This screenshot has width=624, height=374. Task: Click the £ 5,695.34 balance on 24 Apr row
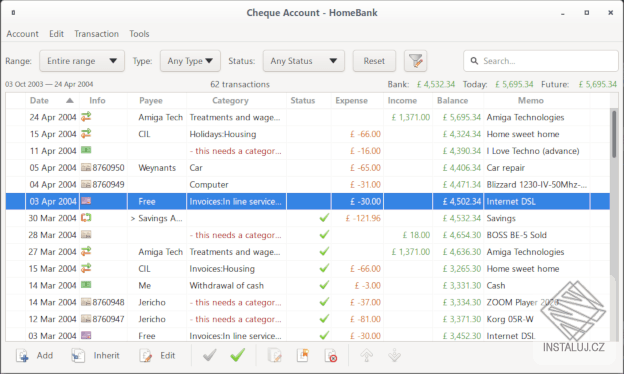[462, 117]
